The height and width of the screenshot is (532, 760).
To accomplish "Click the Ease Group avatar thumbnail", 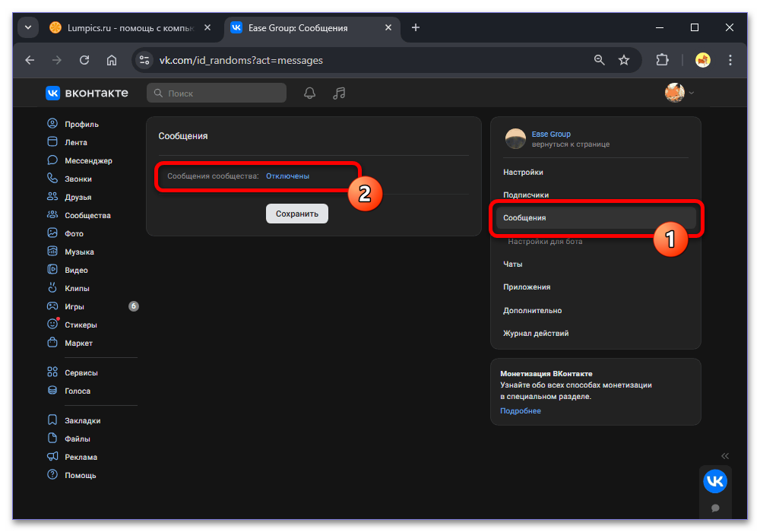I will point(515,138).
